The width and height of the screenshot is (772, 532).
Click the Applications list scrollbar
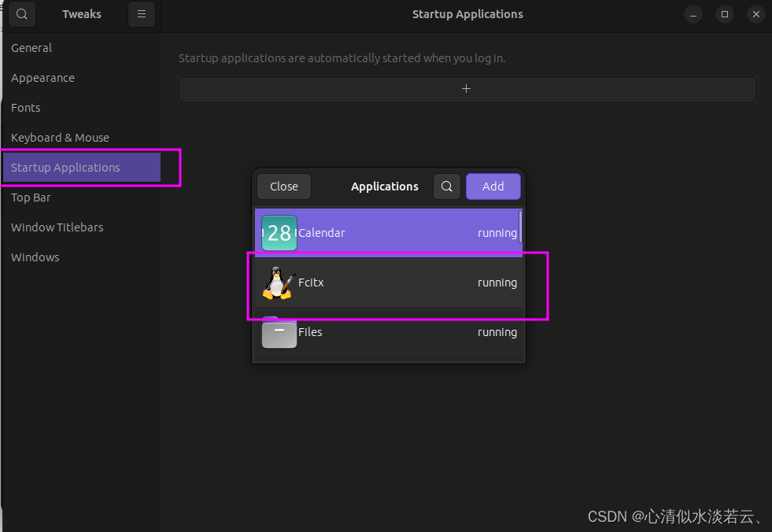520,227
